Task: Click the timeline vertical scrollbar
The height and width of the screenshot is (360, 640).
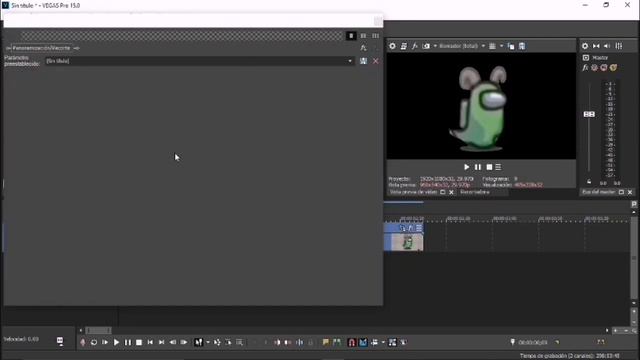Action: (x=634, y=257)
